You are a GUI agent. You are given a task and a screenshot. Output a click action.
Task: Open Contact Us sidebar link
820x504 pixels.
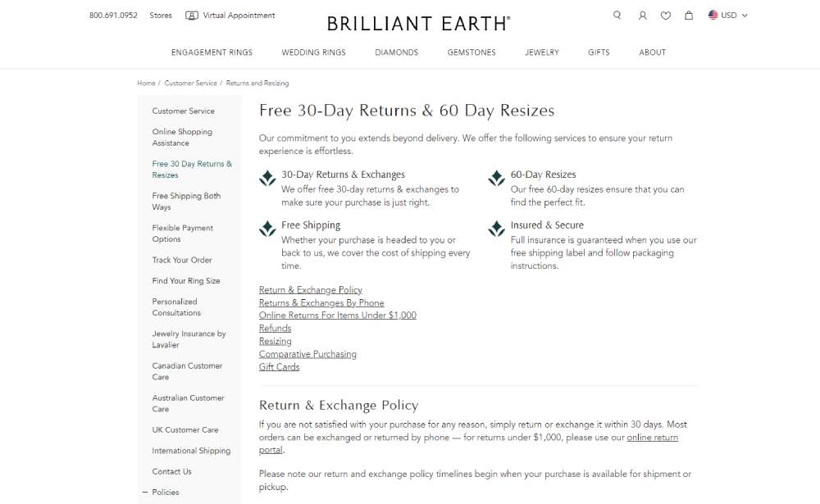click(x=171, y=471)
